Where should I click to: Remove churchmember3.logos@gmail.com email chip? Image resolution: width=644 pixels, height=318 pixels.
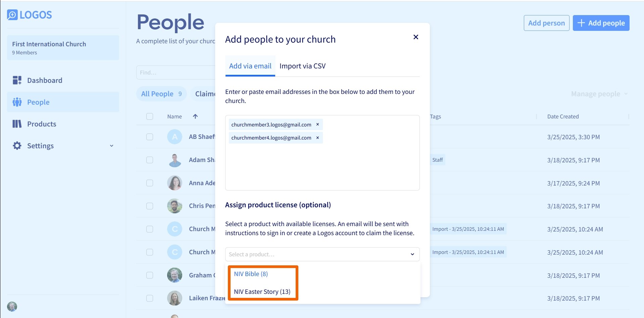click(317, 124)
